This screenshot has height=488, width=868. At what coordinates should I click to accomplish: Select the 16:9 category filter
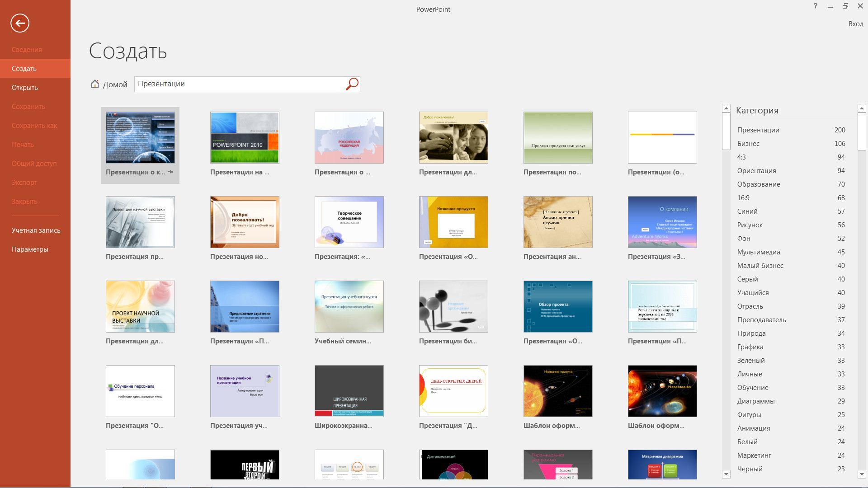click(791, 198)
